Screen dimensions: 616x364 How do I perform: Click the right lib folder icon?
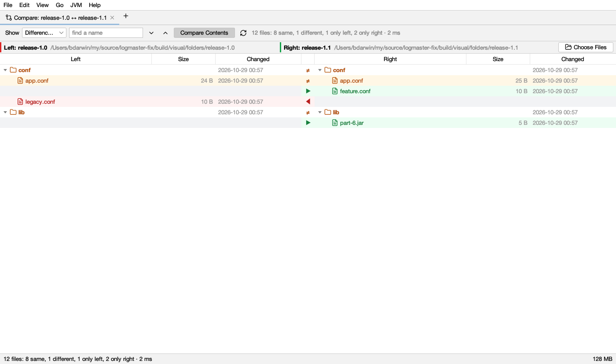(328, 112)
